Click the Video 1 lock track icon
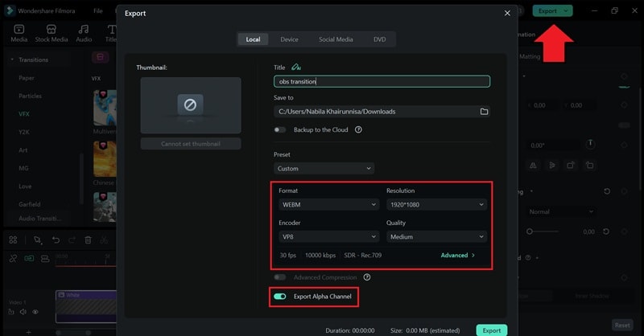The image size is (644, 336). click(x=11, y=312)
